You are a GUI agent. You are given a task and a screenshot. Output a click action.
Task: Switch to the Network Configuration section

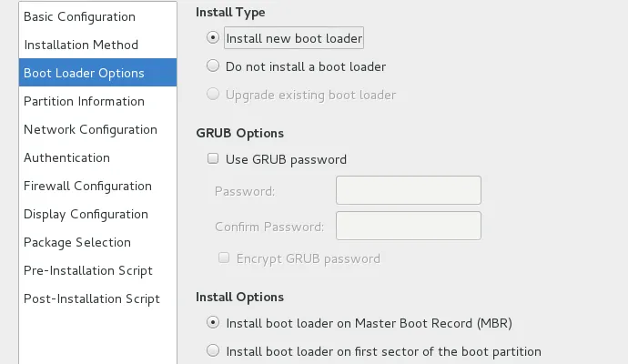90,129
